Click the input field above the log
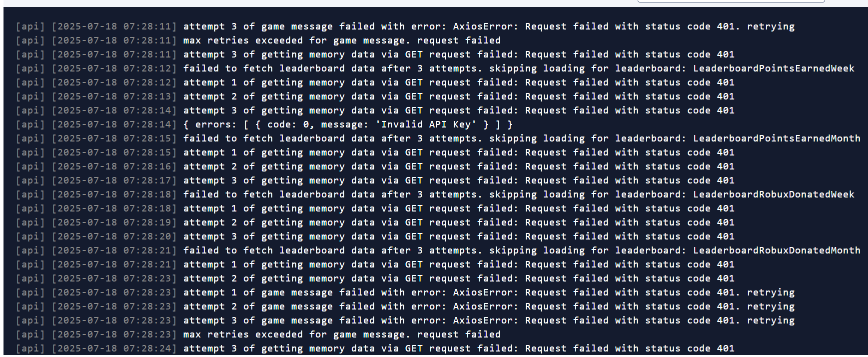Image resolution: width=868 pixels, height=357 pixels. point(731,1)
